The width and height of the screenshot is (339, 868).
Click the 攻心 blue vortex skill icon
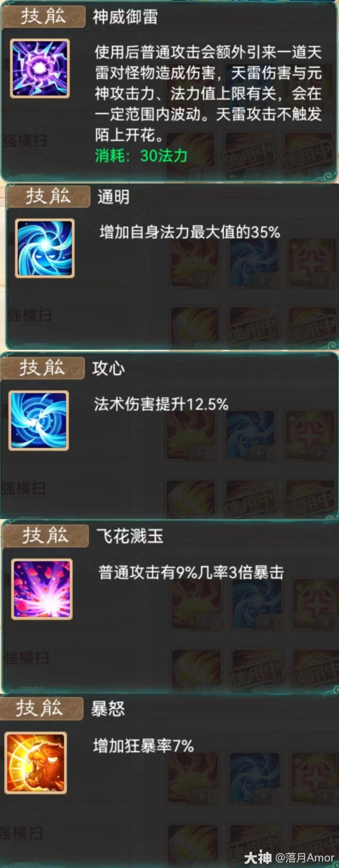tap(39, 420)
